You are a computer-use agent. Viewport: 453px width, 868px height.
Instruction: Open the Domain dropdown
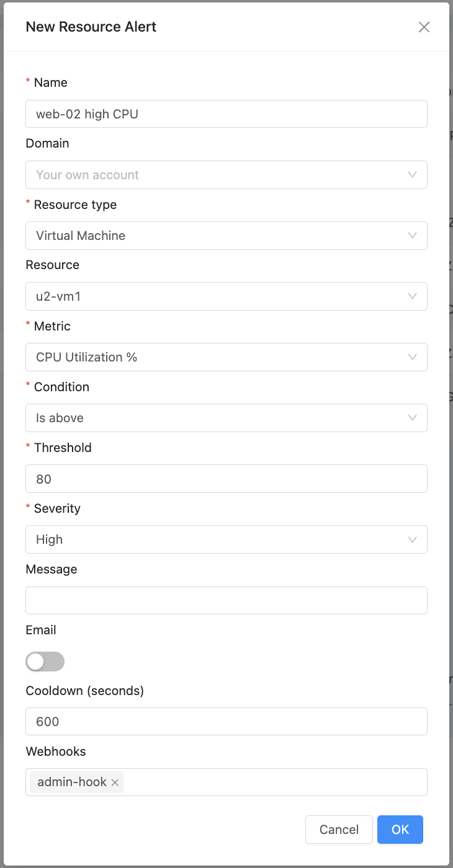pyautogui.click(x=226, y=175)
